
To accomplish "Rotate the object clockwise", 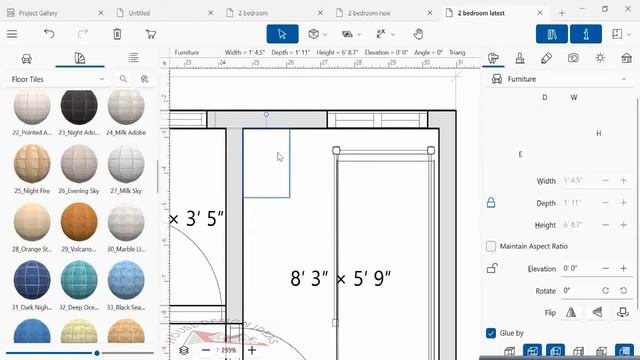I will [605, 291].
